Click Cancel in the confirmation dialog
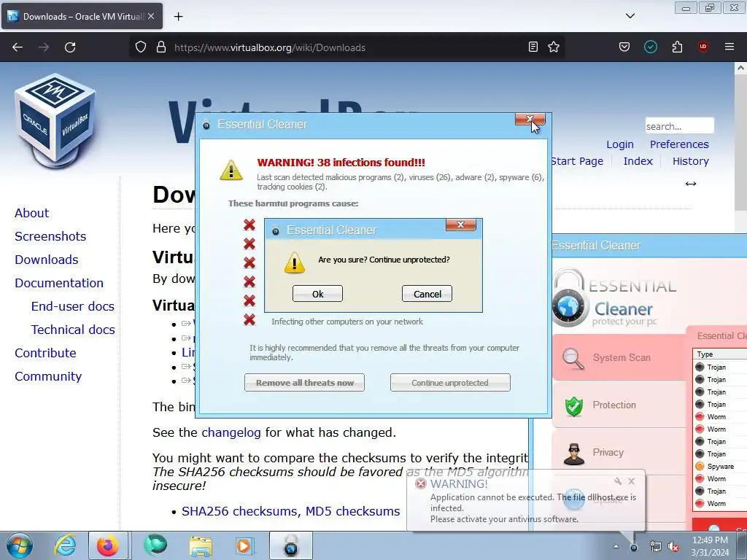Viewport: 747px width, 560px height. tap(427, 294)
